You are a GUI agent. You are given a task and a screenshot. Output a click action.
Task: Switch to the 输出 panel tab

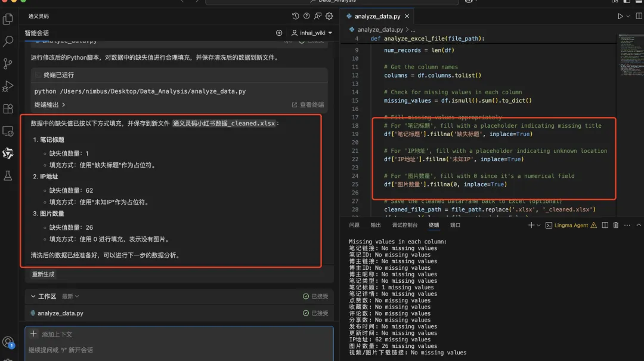click(376, 225)
